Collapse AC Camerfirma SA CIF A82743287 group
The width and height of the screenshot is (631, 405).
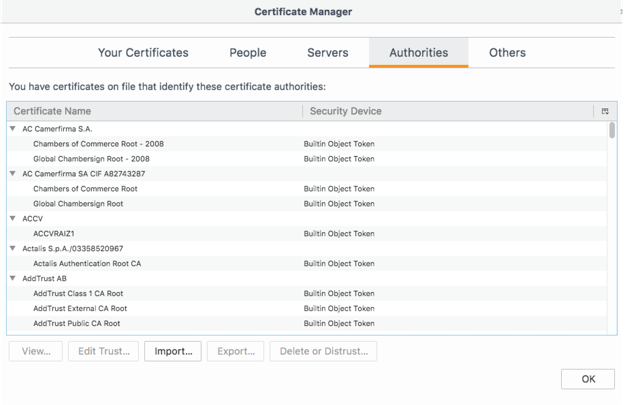click(x=13, y=174)
